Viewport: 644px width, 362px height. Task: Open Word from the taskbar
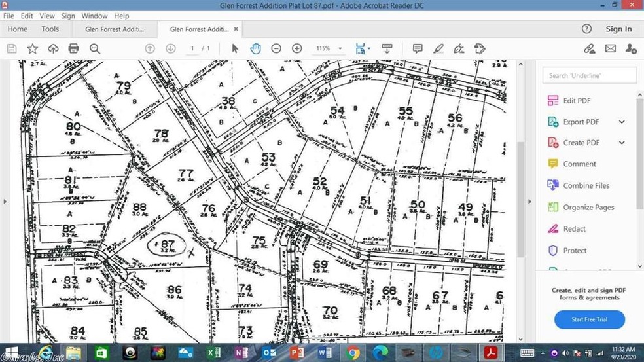325,353
